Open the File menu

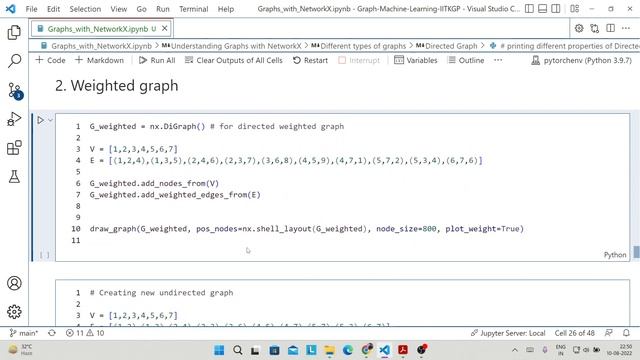pos(31,9)
